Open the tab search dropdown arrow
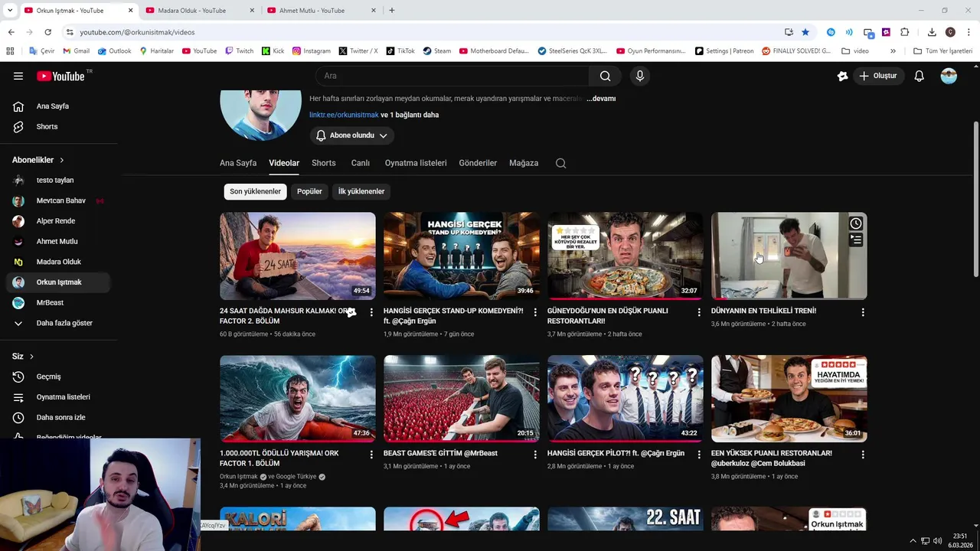 point(10,11)
